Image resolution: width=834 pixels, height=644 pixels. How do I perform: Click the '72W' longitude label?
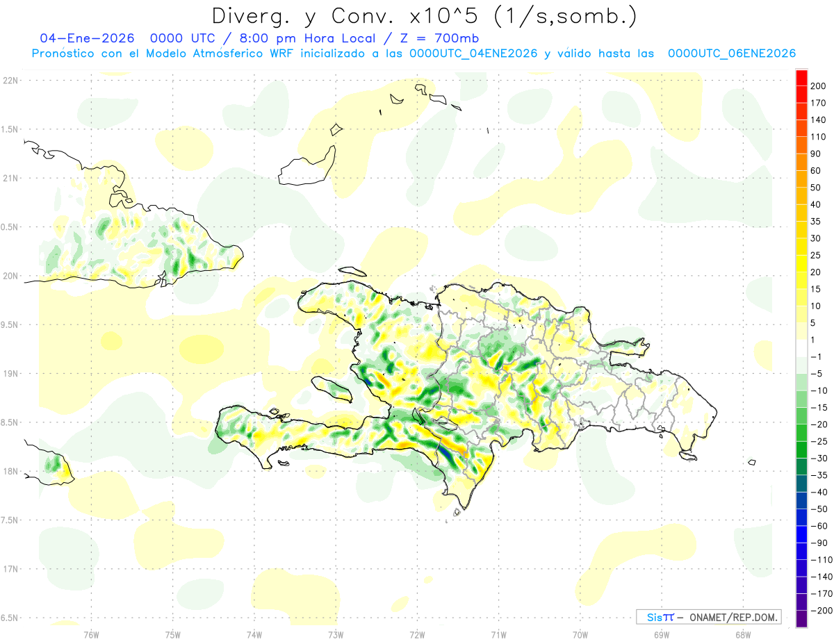417,634
